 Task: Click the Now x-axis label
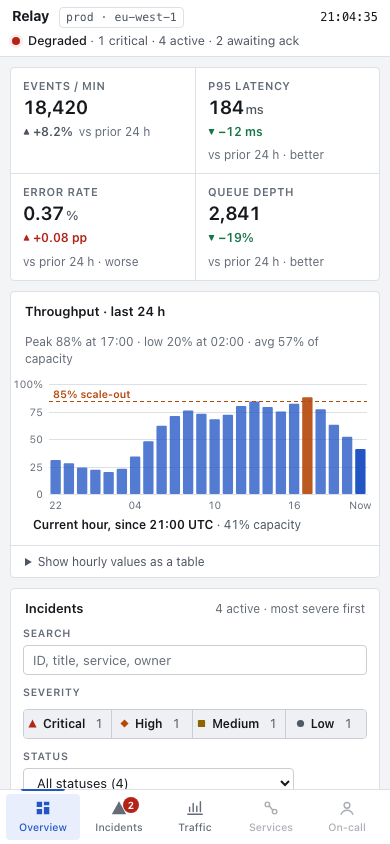coord(360,505)
